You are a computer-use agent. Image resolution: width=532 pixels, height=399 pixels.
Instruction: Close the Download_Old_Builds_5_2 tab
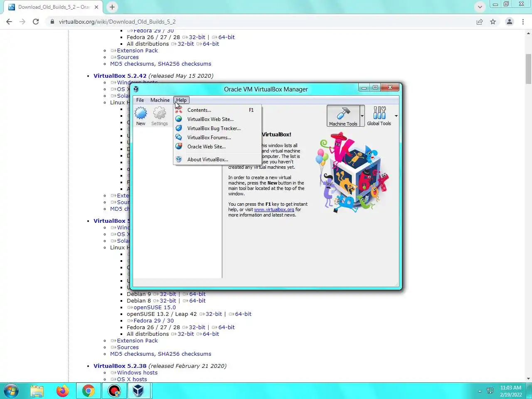tap(96, 7)
